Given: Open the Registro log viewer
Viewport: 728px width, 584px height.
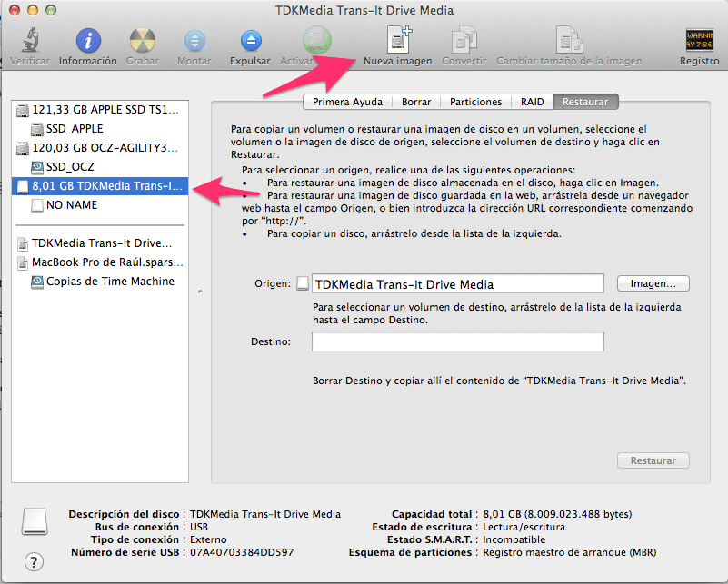Looking at the screenshot, I should (x=699, y=41).
